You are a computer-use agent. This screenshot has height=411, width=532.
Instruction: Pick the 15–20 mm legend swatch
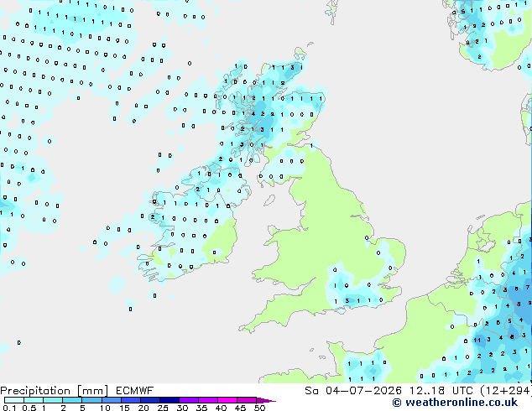[x=130, y=400]
